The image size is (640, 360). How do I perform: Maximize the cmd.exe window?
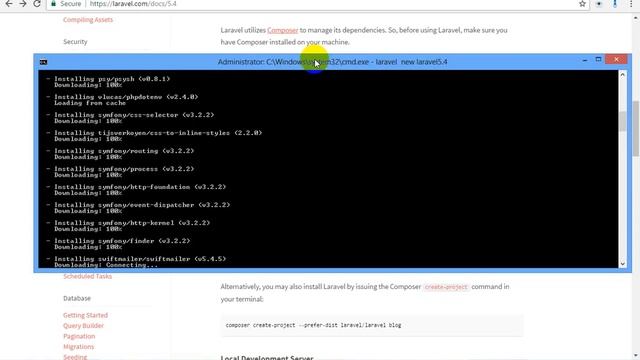click(x=598, y=60)
